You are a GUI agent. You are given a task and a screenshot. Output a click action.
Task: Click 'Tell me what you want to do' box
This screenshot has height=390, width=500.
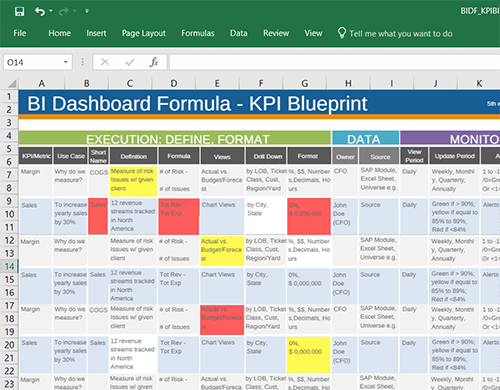(x=401, y=34)
